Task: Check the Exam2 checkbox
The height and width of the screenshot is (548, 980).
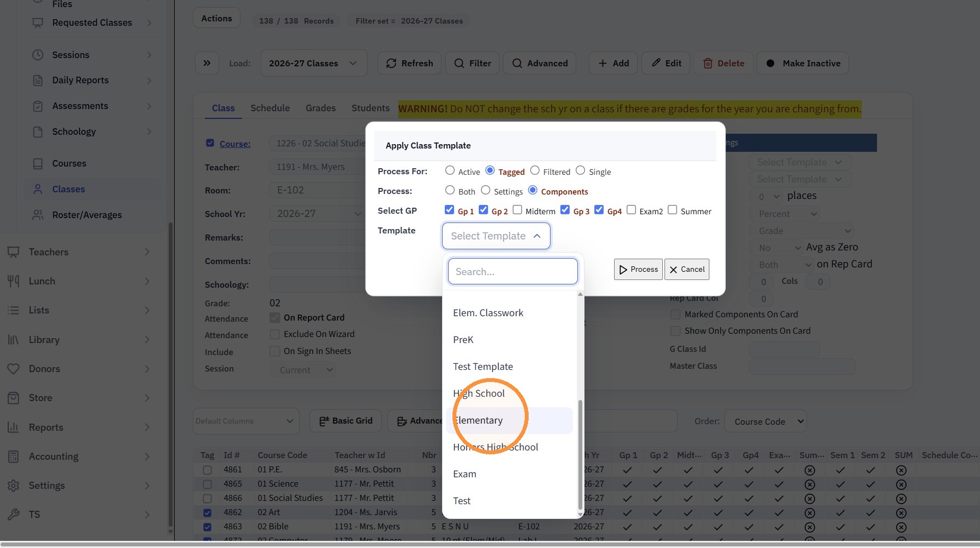Action: 631,210
